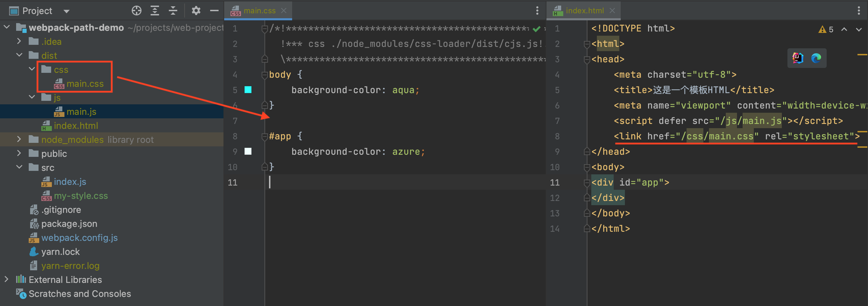Click 'background-color: aqua' text in main.css
The image size is (868, 306).
pyautogui.click(x=355, y=90)
